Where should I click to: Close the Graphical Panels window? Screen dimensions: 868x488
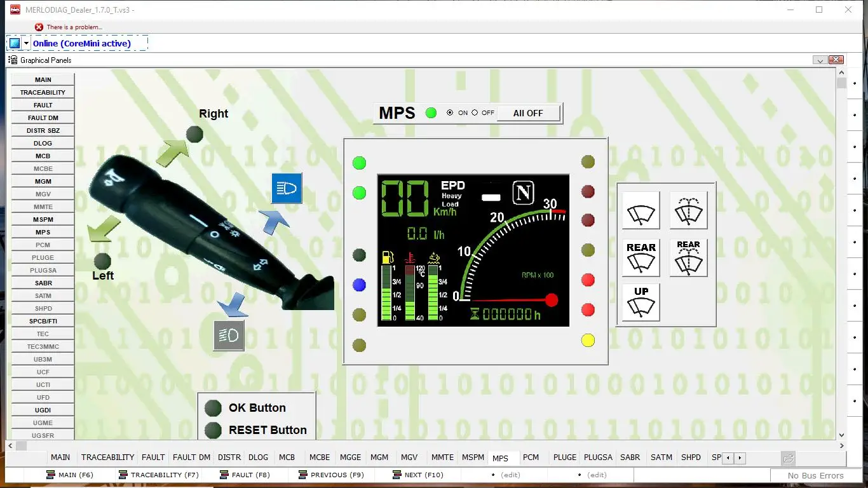pyautogui.click(x=836, y=60)
